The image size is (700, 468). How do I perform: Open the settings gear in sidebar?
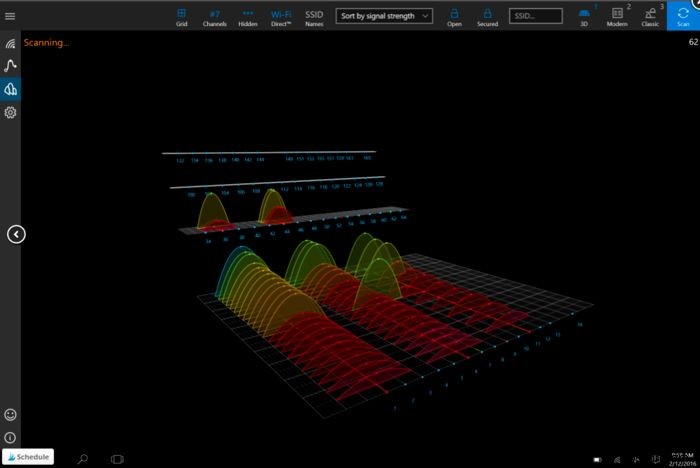click(x=10, y=112)
